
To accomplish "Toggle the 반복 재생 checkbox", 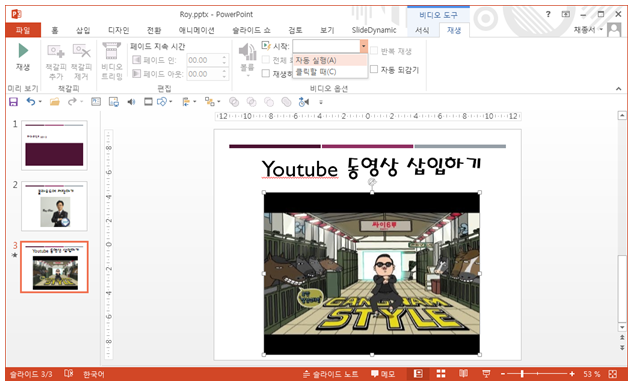I will (374, 51).
